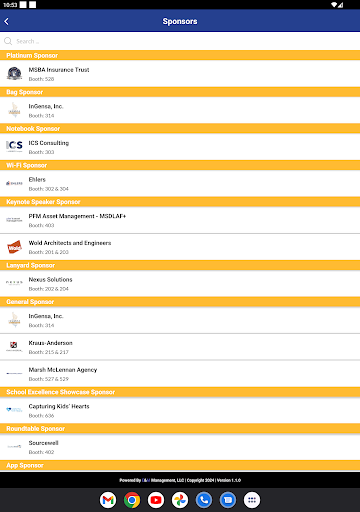The height and width of the screenshot is (512, 360).
Task: Tap the Wold Architects logo thumbnail
Action: [x=14, y=247]
